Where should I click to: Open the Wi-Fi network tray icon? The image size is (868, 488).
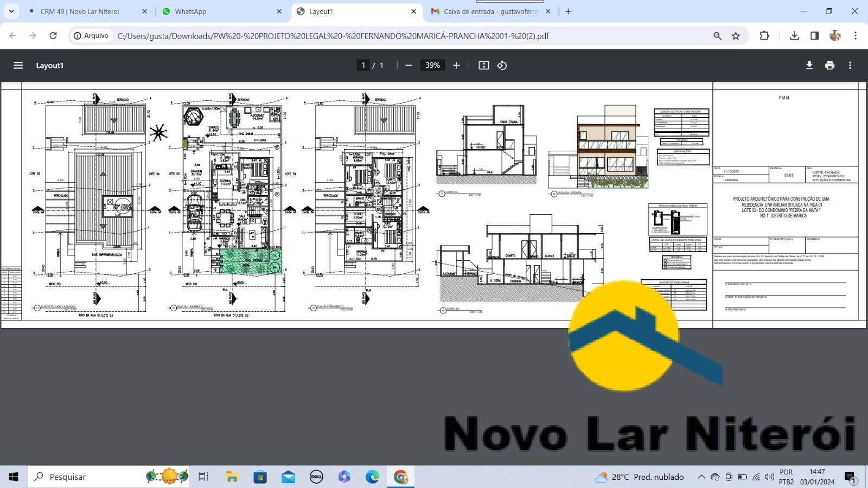tap(756, 477)
